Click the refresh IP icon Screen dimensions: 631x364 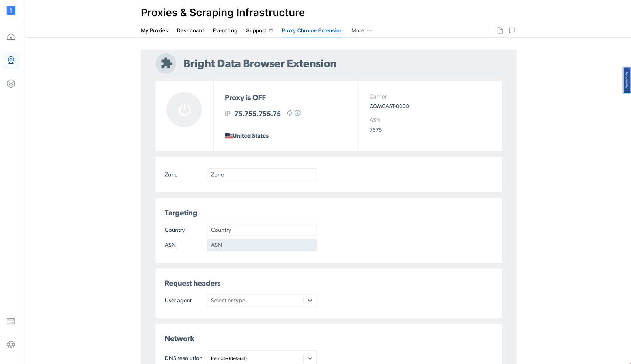coord(290,113)
